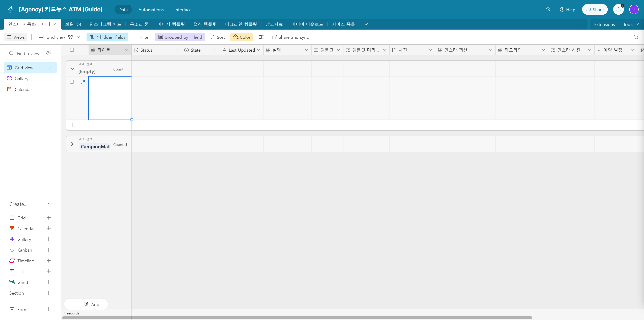Add a new table with plus icon

click(x=380, y=24)
